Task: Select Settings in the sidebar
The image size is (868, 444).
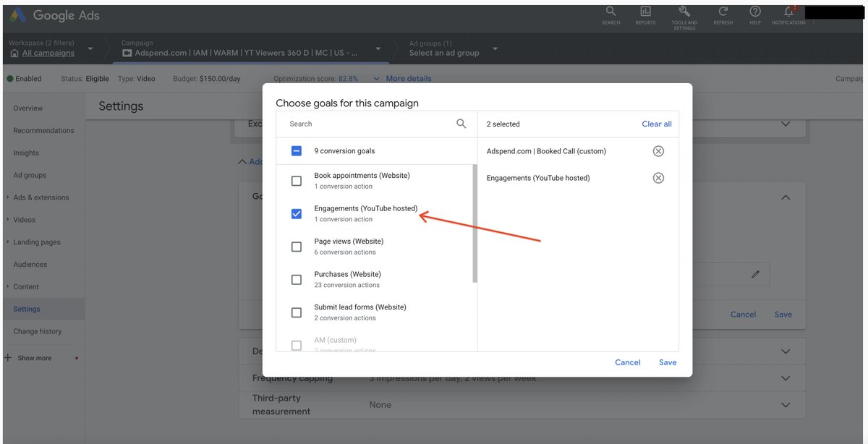Action: pos(27,309)
